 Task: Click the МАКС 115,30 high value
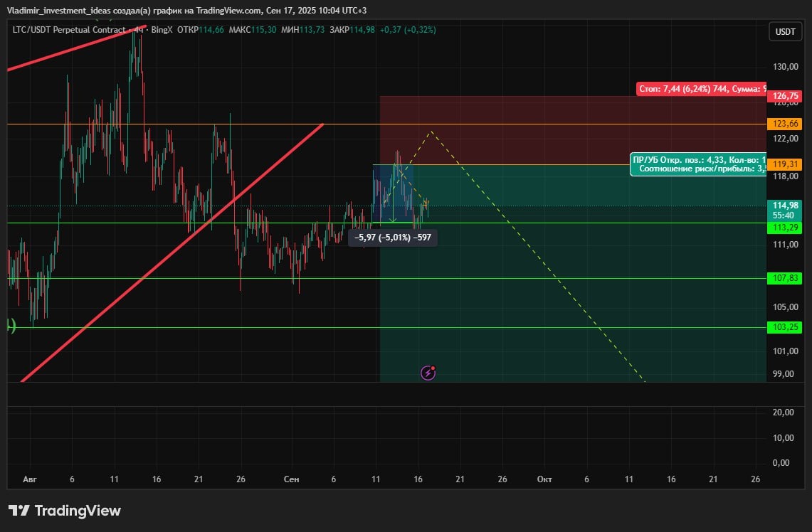point(253,30)
